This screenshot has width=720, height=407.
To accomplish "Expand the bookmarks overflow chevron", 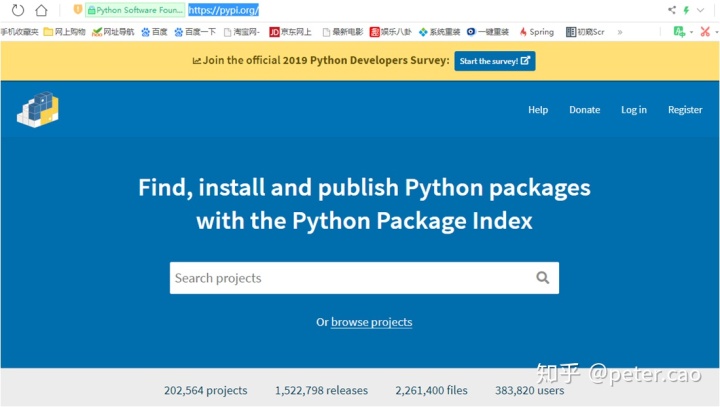I will [620, 32].
